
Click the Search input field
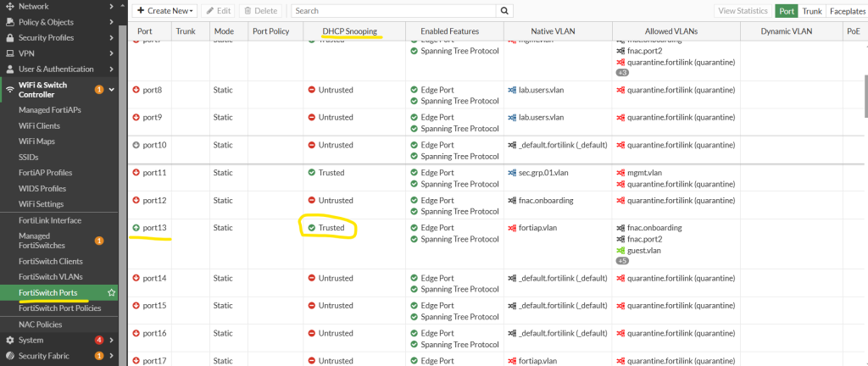[393, 10]
